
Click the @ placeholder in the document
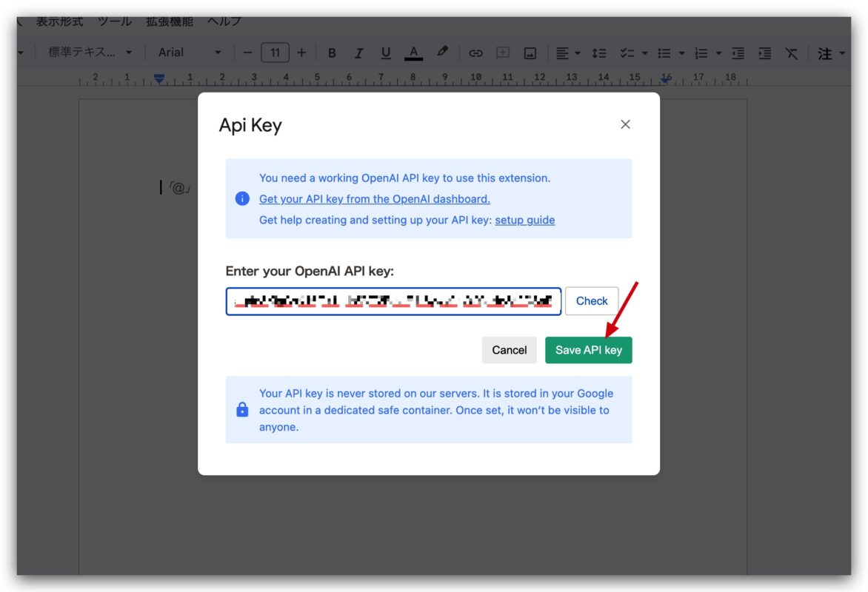click(179, 188)
